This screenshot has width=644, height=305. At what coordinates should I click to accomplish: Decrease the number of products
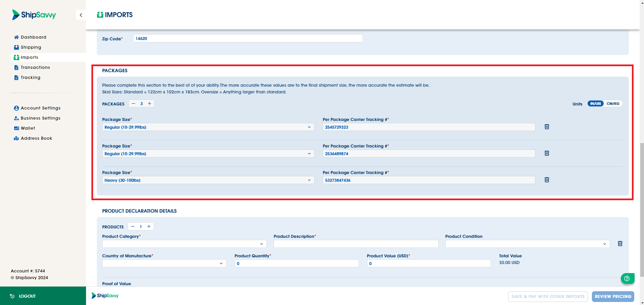(x=133, y=226)
